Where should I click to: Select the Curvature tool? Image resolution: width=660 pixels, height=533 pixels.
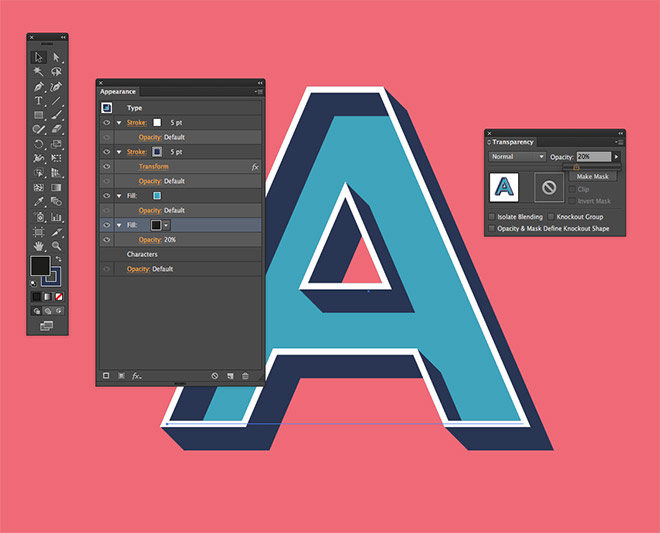(x=56, y=87)
